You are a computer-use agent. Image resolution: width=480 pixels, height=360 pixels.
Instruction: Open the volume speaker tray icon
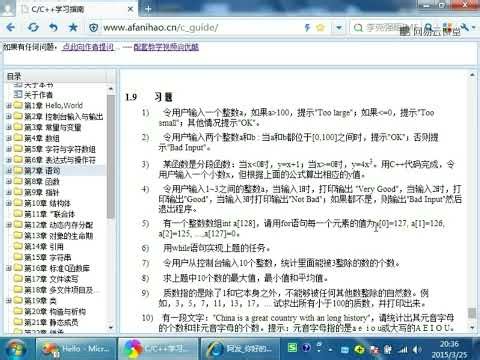[416, 349]
